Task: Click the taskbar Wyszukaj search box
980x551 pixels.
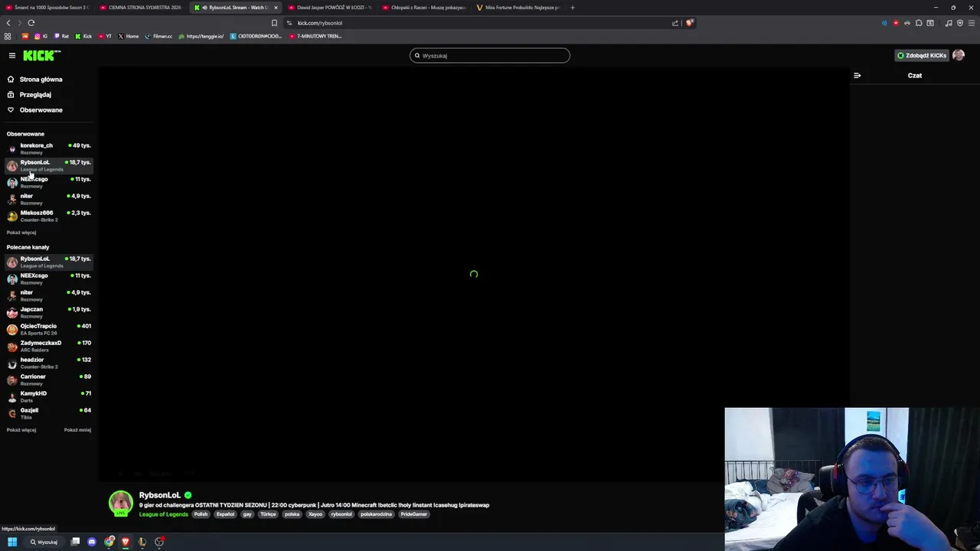Action: click(x=44, y=542)
